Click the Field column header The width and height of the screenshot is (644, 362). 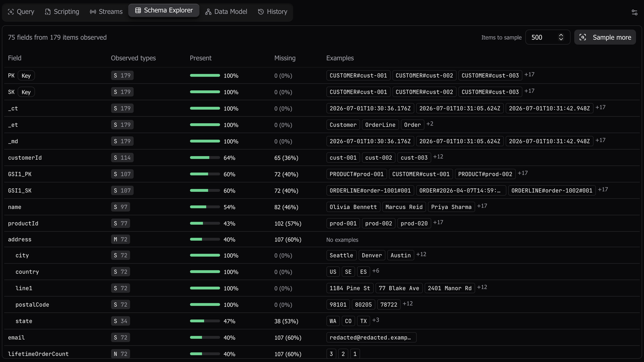point(15,58)
